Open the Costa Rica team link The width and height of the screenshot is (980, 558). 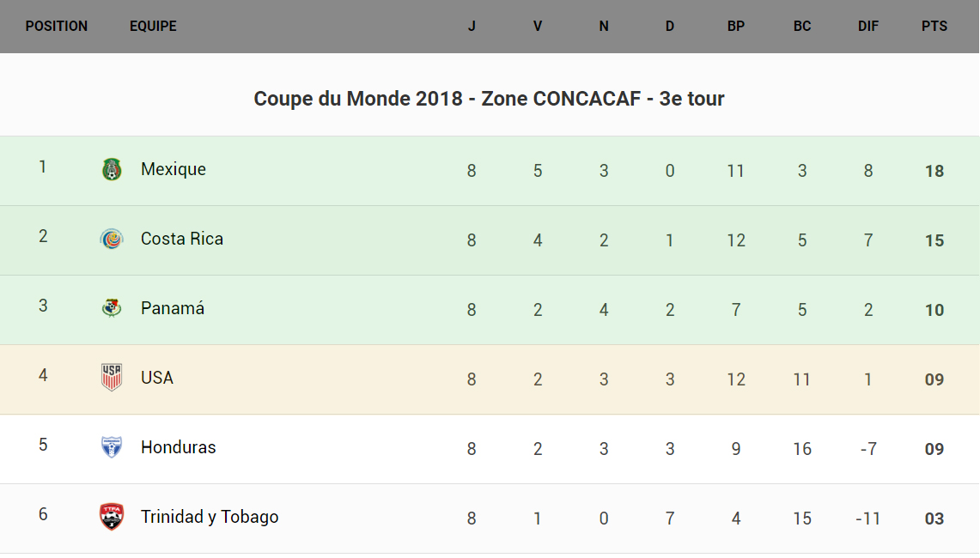(x=182, y=240)
